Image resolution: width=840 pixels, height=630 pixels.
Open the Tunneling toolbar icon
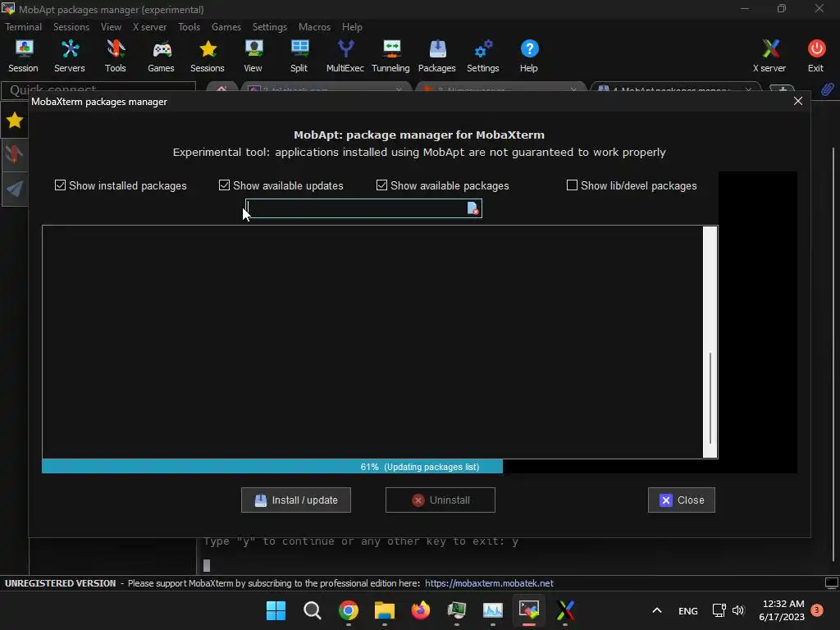[x=391, y=56]
